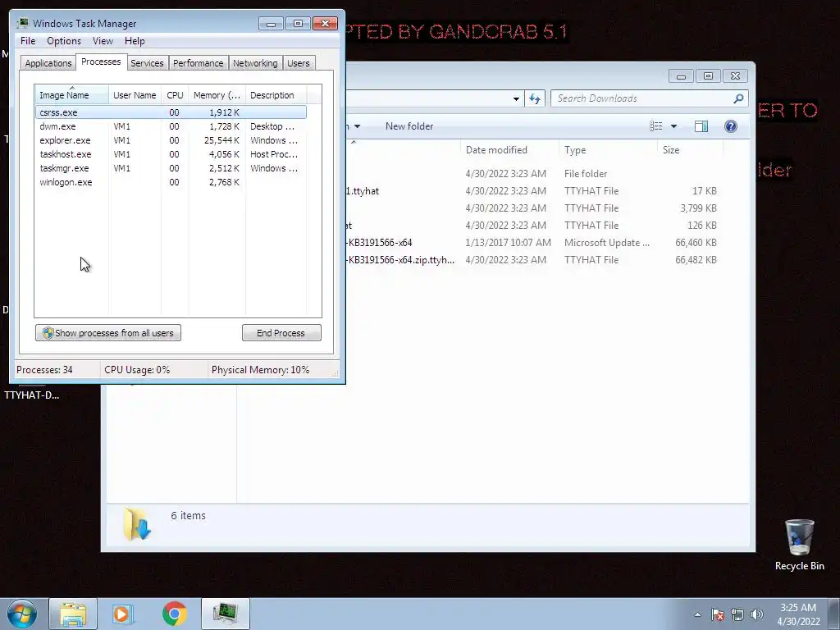The height and width of the screenshot is (630, 840).
Task: Sort processes by Description column
Action: coord(276,95)
